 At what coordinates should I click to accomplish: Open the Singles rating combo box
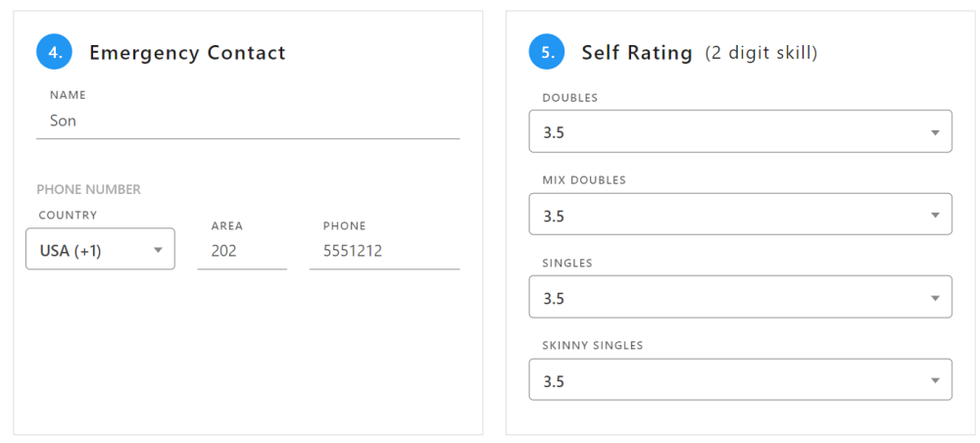coord(725,298)
